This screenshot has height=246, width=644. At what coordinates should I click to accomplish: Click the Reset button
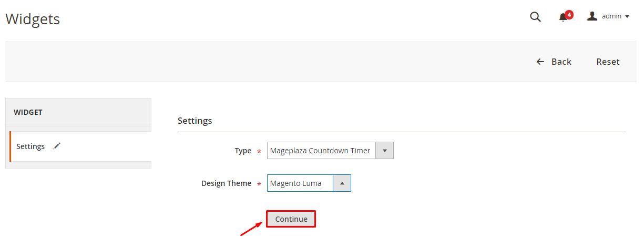click(608, 62)
